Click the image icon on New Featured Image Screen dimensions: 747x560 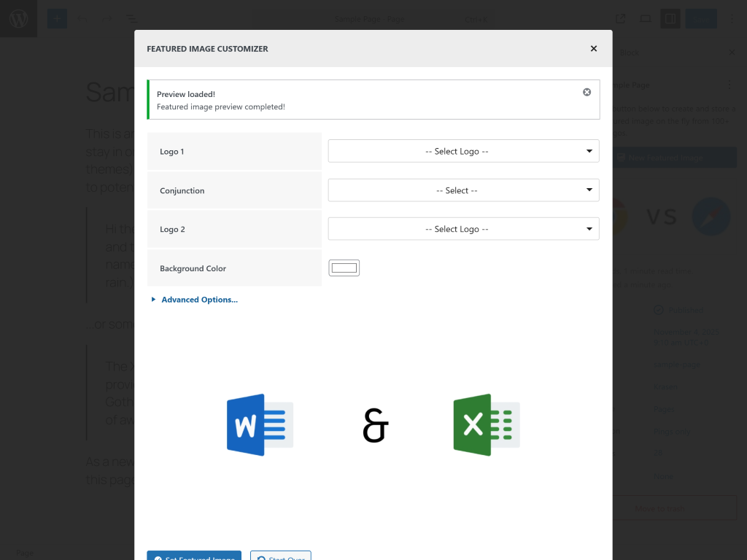621,157
